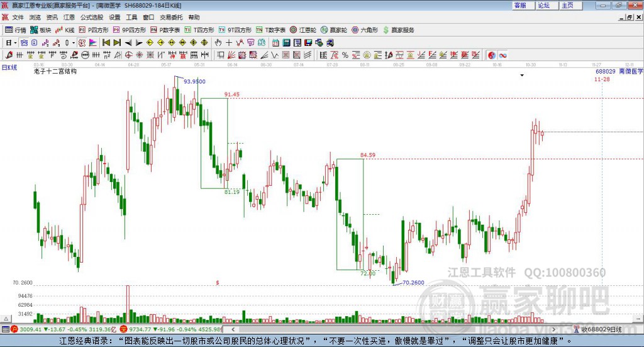Open the T四方形 tool
Viewport: 644px width, 347px height.
point(199,30)
